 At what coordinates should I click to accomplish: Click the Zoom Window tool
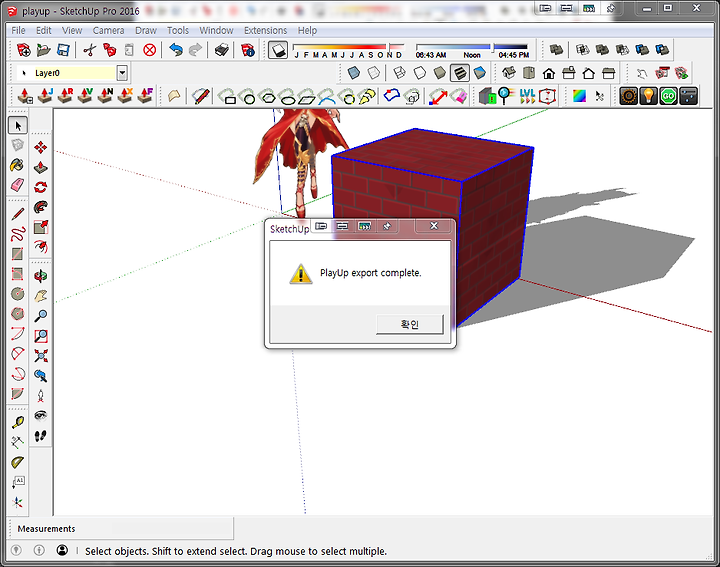pos(41,336)
